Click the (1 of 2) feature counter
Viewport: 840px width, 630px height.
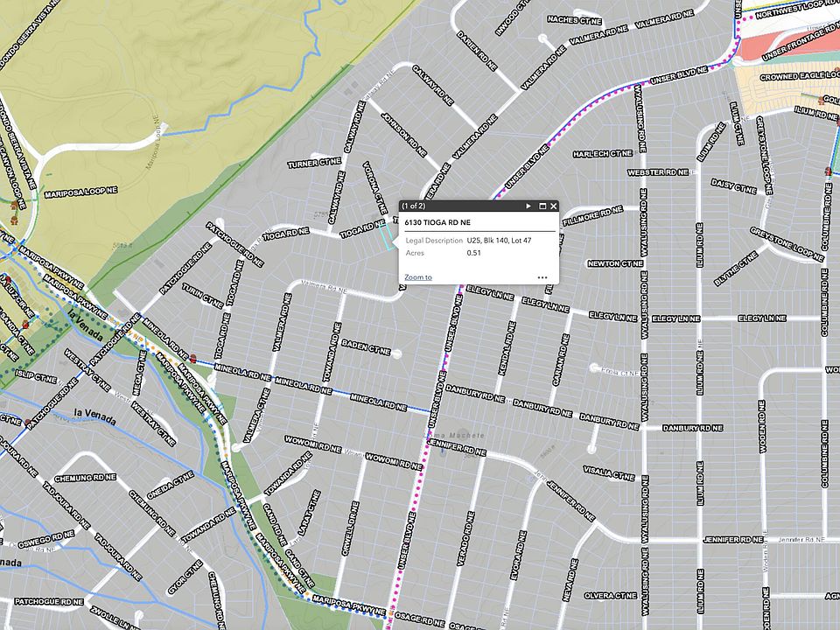[413, 206]
